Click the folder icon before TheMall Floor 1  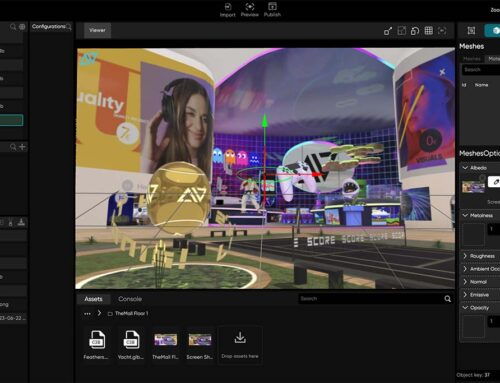110,314
